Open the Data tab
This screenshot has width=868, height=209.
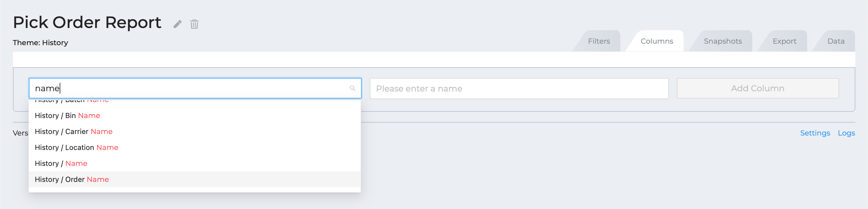(836, 41)
